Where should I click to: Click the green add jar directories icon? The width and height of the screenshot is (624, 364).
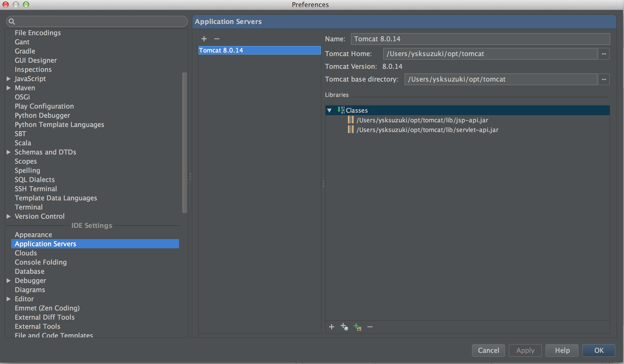(357, 327)
